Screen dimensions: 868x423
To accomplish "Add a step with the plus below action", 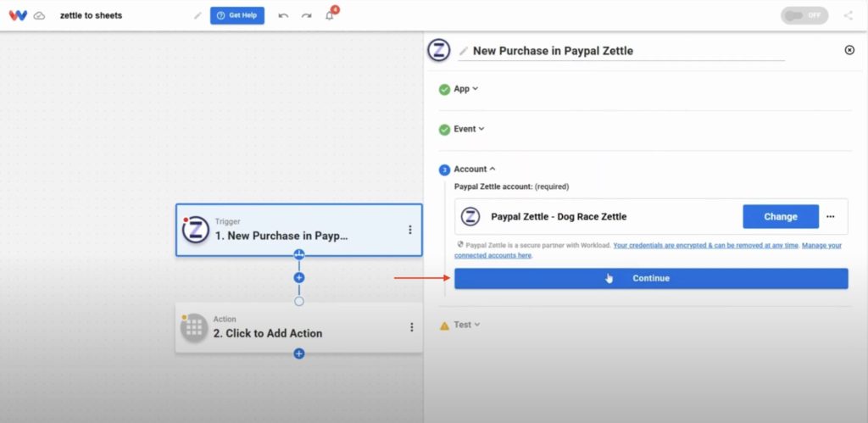I will (299, 353).
